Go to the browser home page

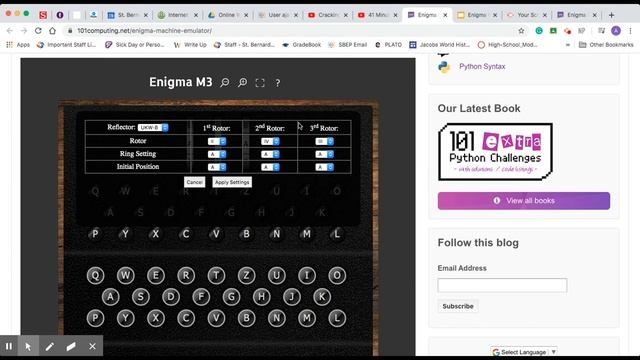52,31
